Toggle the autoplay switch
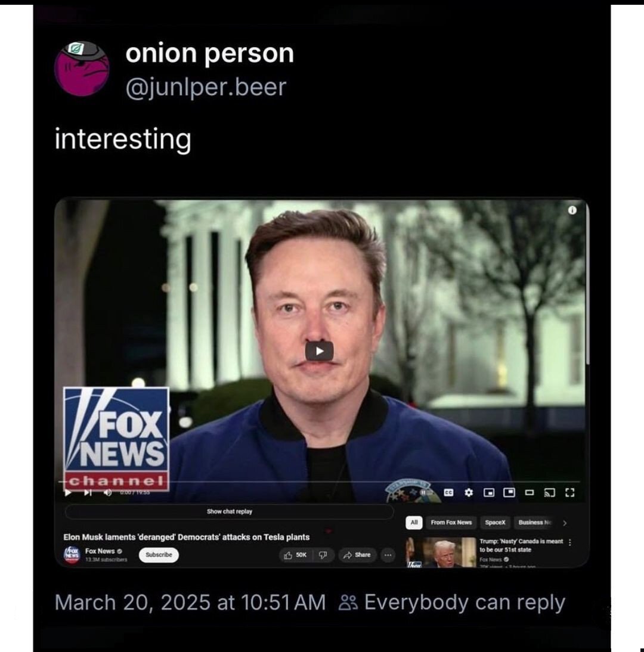This screenshot has height=652, width=644. pyautogui.click(x=425, y=492)
